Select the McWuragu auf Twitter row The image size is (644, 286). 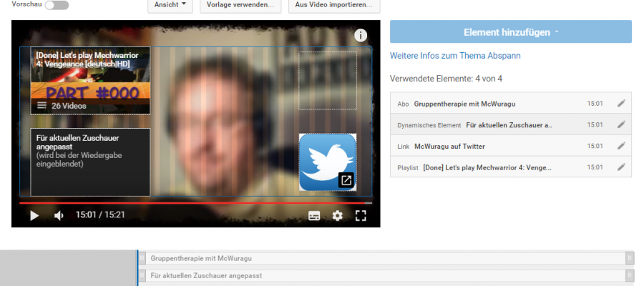[511, 146]
